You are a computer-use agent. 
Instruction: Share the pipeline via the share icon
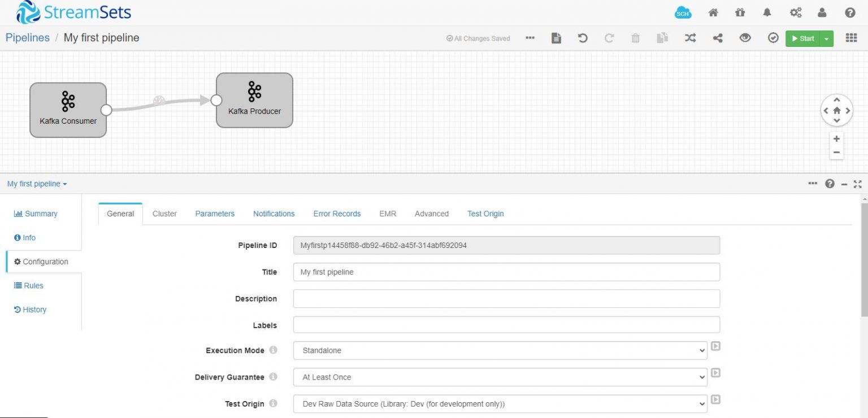point(718,38)
